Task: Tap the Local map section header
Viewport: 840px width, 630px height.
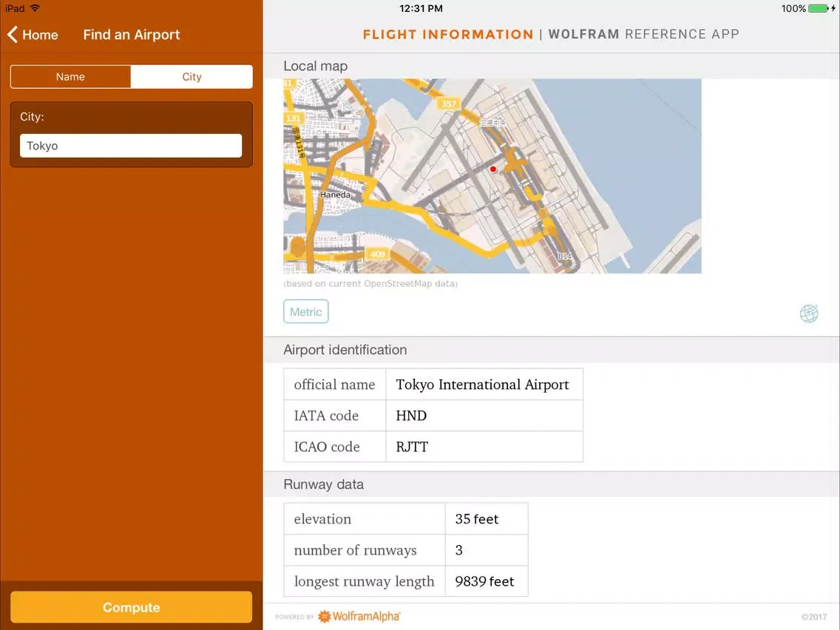Action: click(x=316, y=66)
